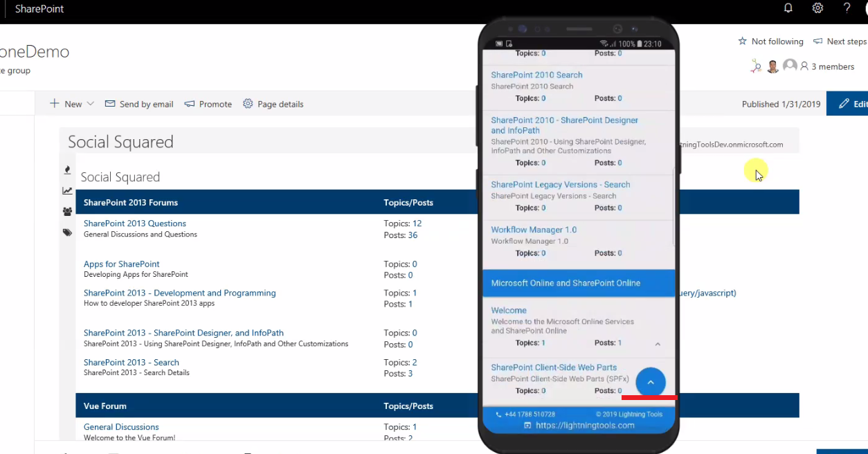Viewport: 868px width, 454px height.
Task: Open the notifications bell in SharePoint header
Action: [788, 8]
